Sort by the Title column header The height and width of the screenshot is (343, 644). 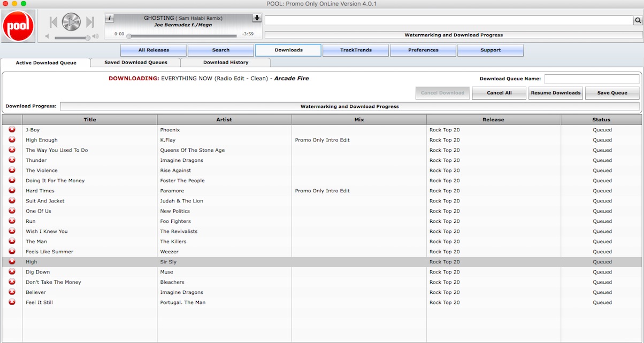pos(90,120)
